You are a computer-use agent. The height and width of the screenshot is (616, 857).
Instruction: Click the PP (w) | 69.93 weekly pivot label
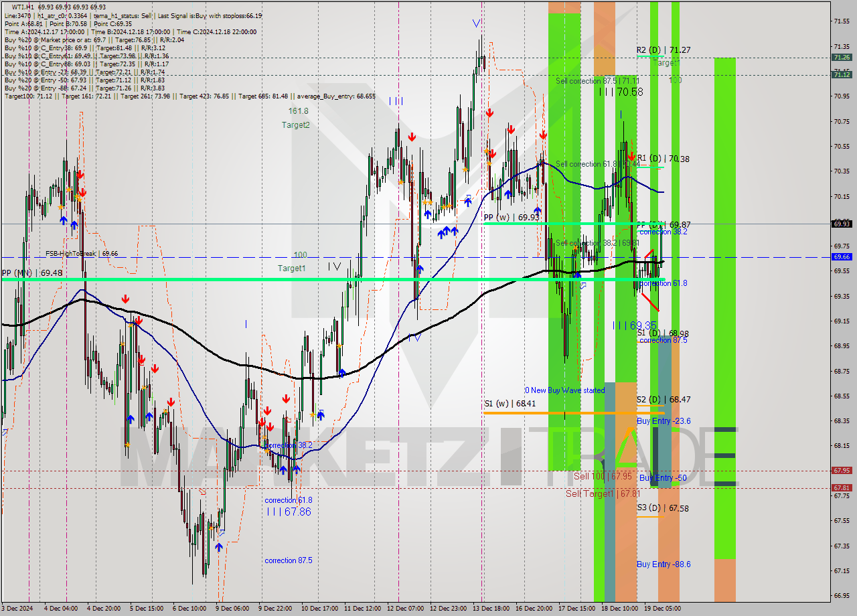[511, 217]
